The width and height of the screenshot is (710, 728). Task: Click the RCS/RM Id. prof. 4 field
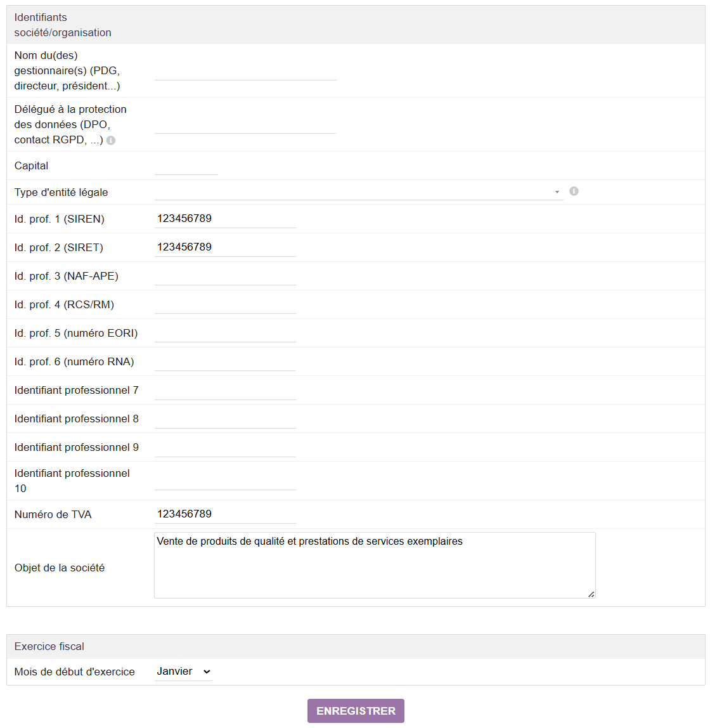coord(225,304)
